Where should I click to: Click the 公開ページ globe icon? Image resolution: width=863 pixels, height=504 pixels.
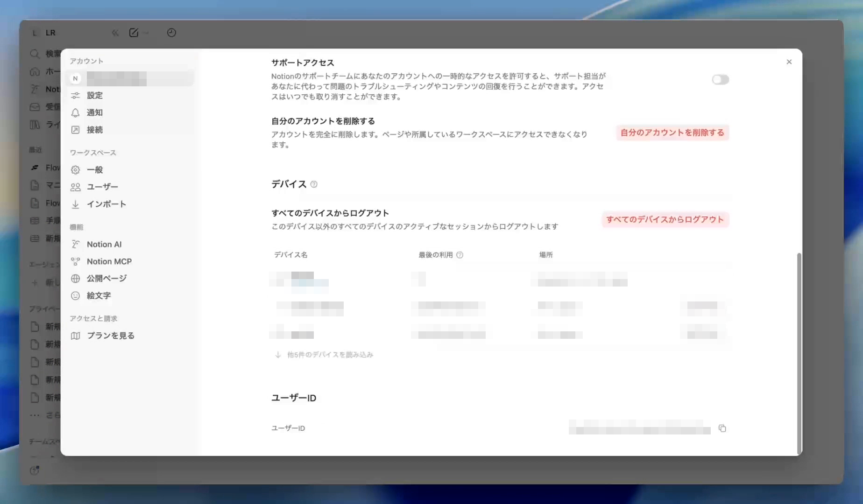tap(75, 278)
